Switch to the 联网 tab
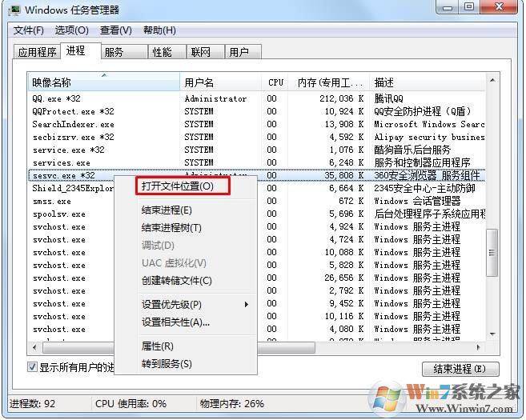The width and height of the screenshot is (526, 420). pyautogui.click(x=205, y=52)
